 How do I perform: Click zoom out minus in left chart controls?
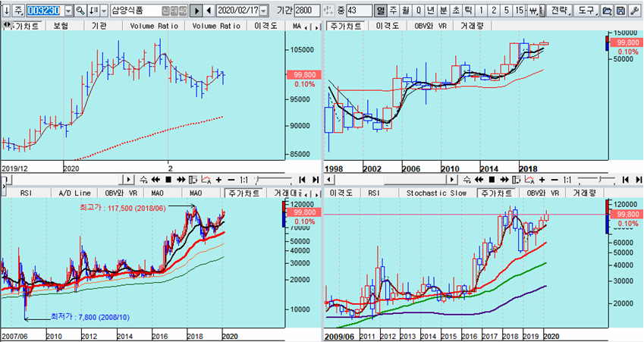[231, 180]
